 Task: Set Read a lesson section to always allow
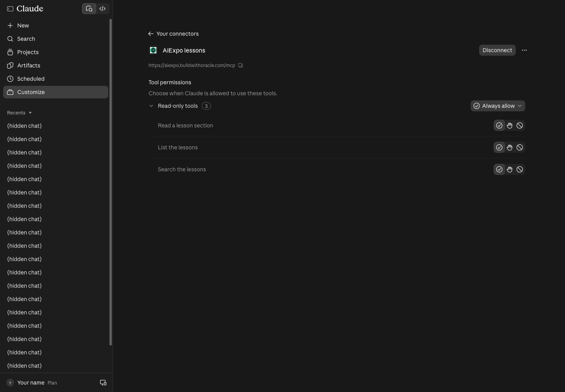point(499,125)
